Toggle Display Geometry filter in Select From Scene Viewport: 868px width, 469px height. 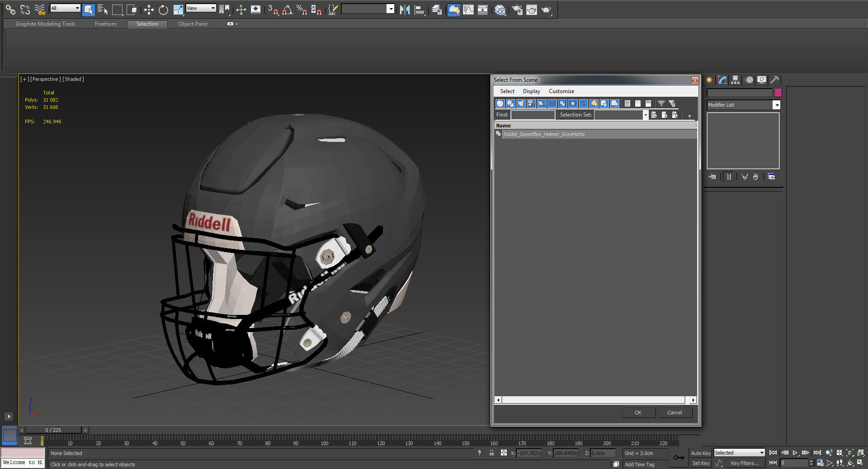tap(500, 103)
